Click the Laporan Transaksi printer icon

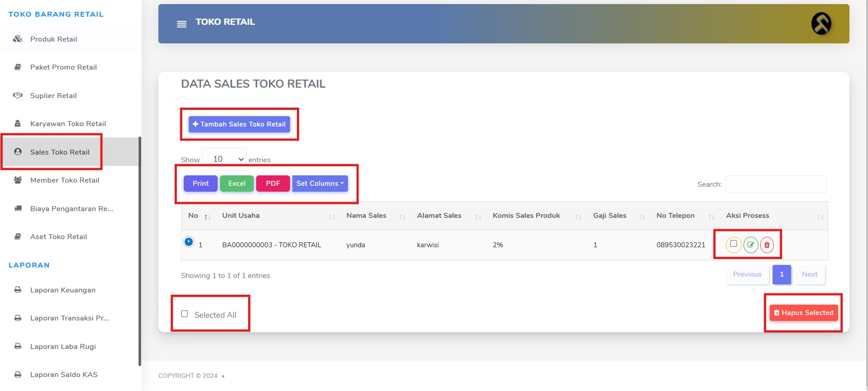click(x=18, y=318)
